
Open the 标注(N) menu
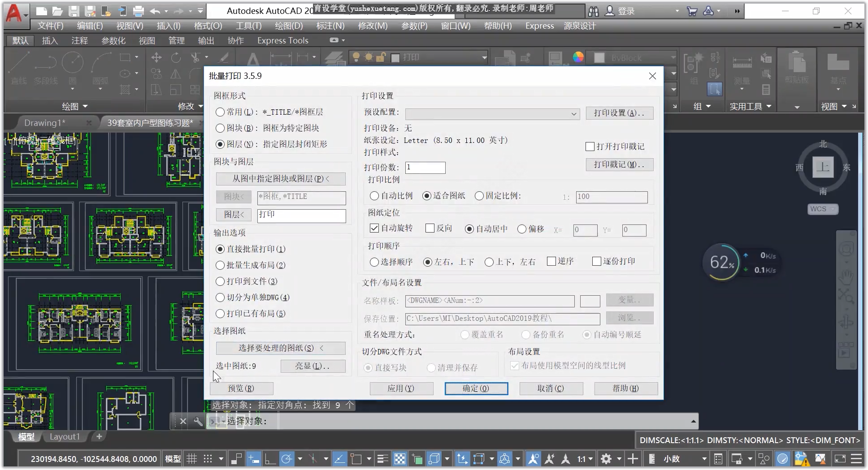330,26
